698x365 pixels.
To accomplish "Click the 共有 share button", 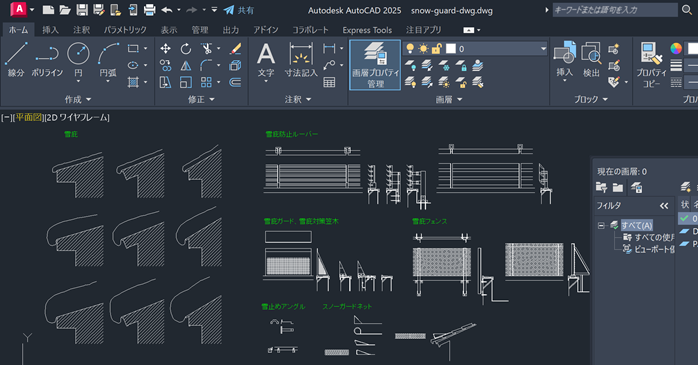I will click(239, 10).
